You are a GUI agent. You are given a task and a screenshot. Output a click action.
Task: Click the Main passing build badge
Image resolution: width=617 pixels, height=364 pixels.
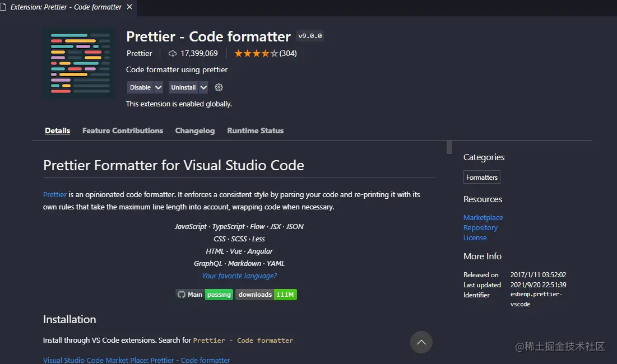(204, 295)
